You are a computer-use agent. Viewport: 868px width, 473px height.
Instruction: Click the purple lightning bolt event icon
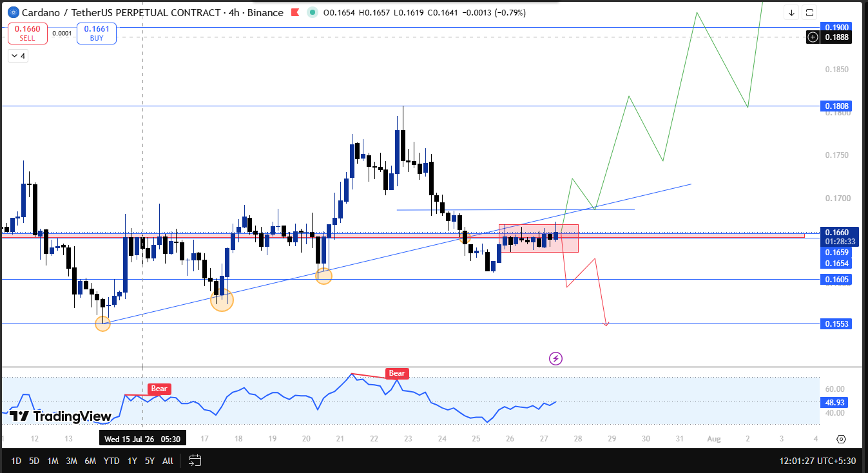coord(555,358)
